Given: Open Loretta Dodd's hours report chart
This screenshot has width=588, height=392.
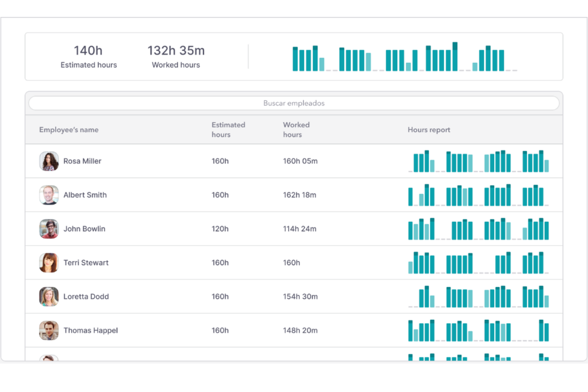Looking at the screenshot, I should pyautogui.click(x=478, y=297).
